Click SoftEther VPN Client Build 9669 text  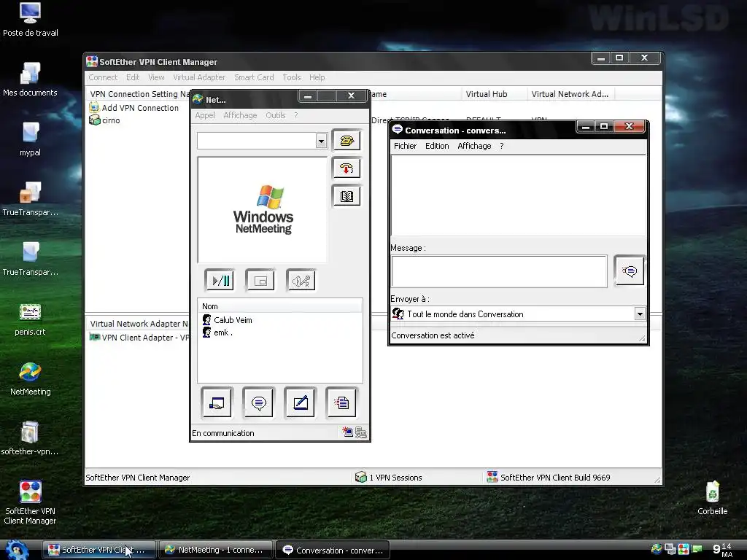(x=555, y=477)
